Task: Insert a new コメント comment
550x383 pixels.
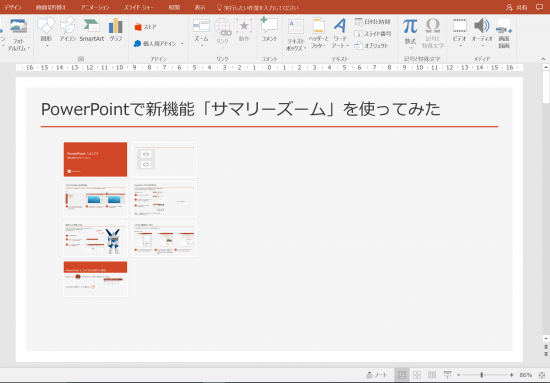Action: point(269,30)
